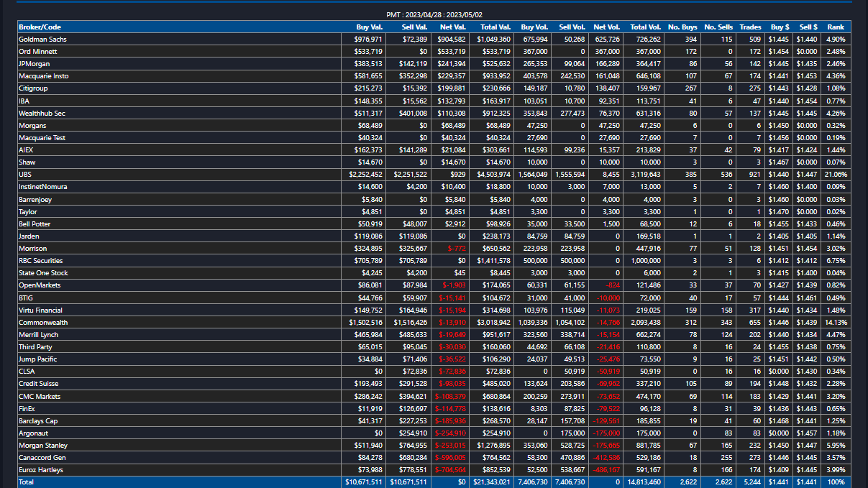Click the Sell Val. column header
868x488 pixels.
click(414, 27)
